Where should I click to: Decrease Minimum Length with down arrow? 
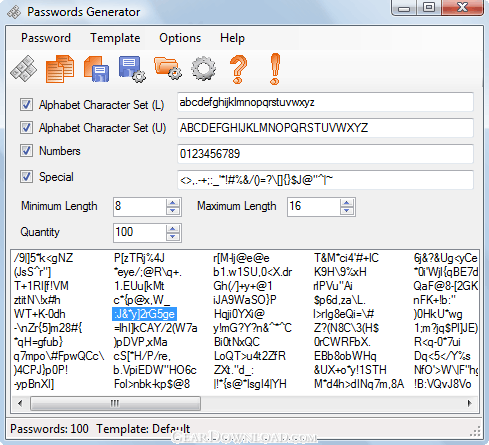pos(173,211)
